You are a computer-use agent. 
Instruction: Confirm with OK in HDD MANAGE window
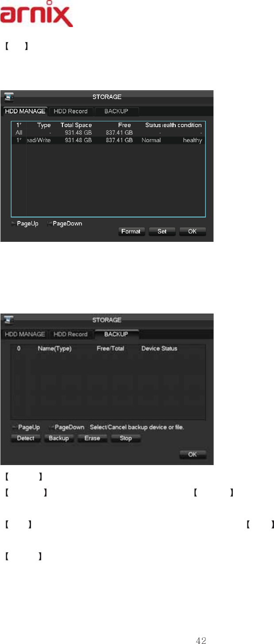(x=193, y=232)
